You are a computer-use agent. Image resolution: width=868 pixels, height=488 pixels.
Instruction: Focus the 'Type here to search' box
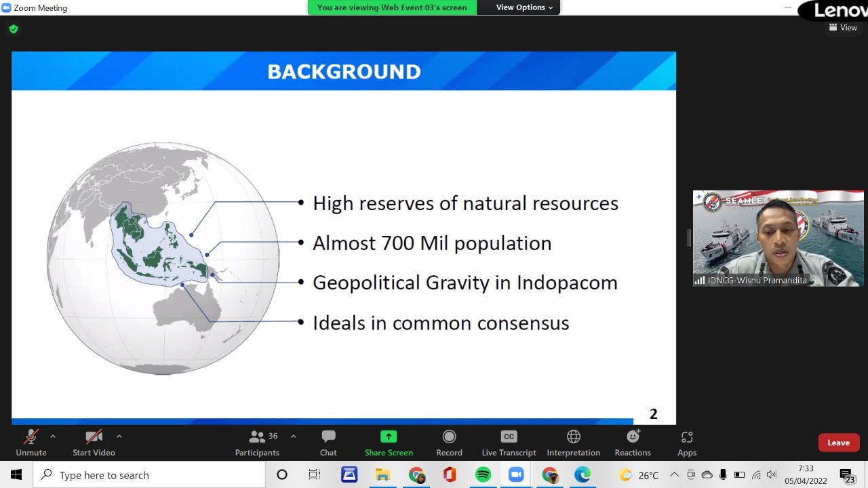pyautogui.click(x=149, y=475)
